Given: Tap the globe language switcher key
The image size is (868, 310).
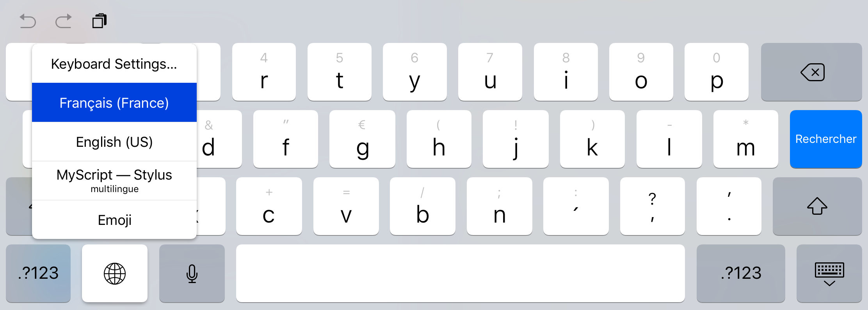Looking at the screenshot, I should coord(115,273).
